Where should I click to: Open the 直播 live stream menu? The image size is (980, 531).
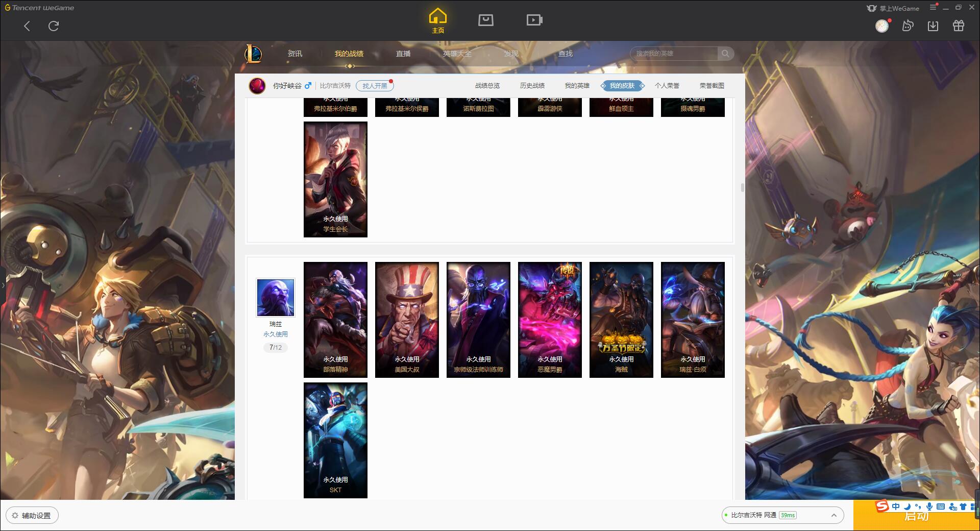[403, 54]
